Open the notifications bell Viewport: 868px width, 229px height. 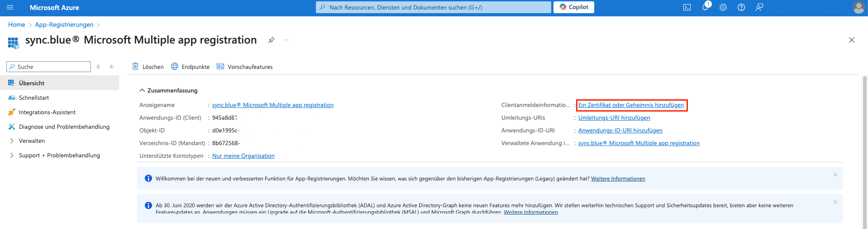tap(705, 8)
